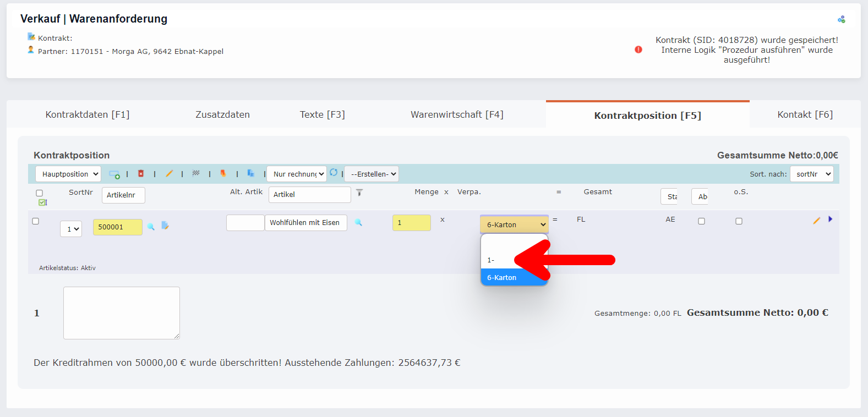Click the empty Alt. Artik field in row
Viewport: 868px width, 417px height.
(245, 223)
